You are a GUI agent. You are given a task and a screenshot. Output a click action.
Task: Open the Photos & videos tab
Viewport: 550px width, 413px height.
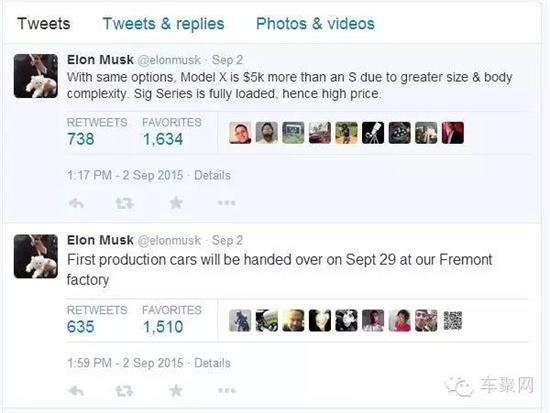coord(315,24)
